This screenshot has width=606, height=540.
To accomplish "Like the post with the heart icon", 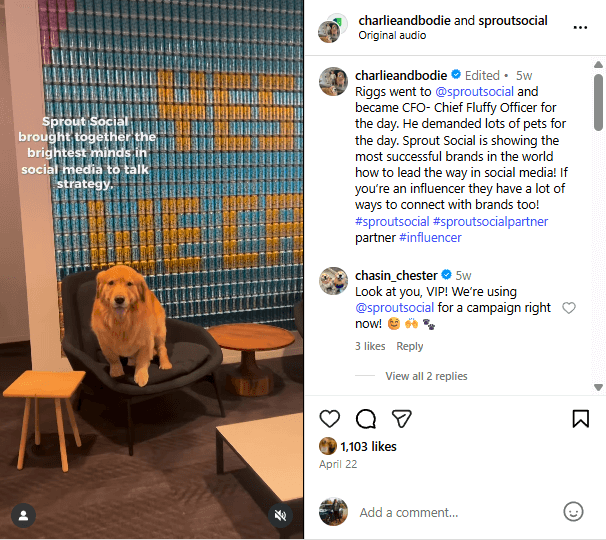I will coord(330,419).
